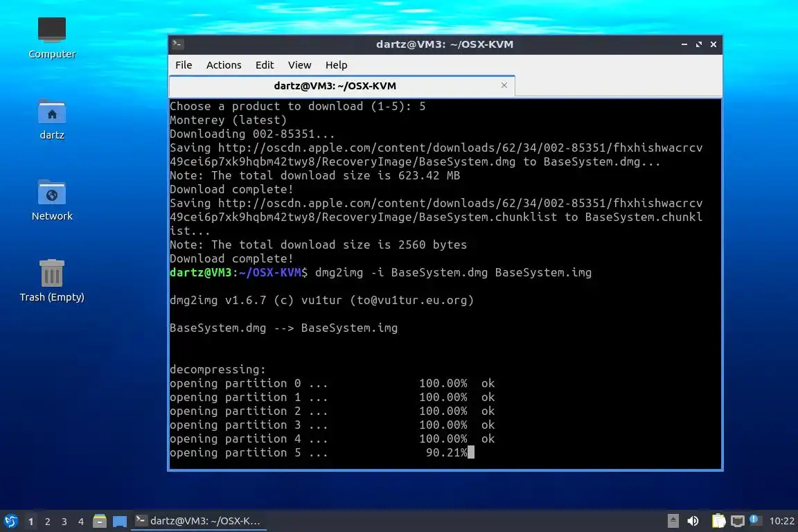Screen dimensions: 798x532
Task: Click the 90.21% progress value
Action: pyautogui.click(x=446, y=452)
